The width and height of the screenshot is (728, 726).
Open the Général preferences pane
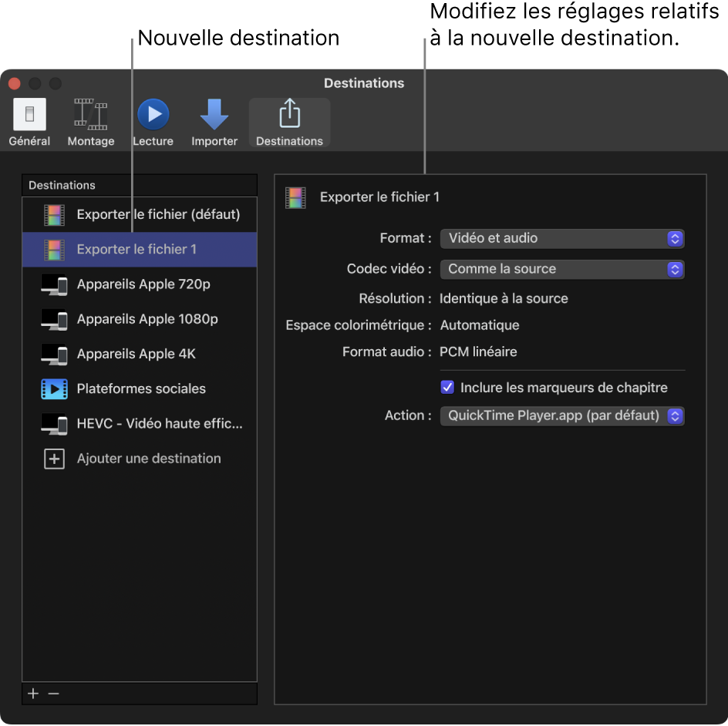29,120
